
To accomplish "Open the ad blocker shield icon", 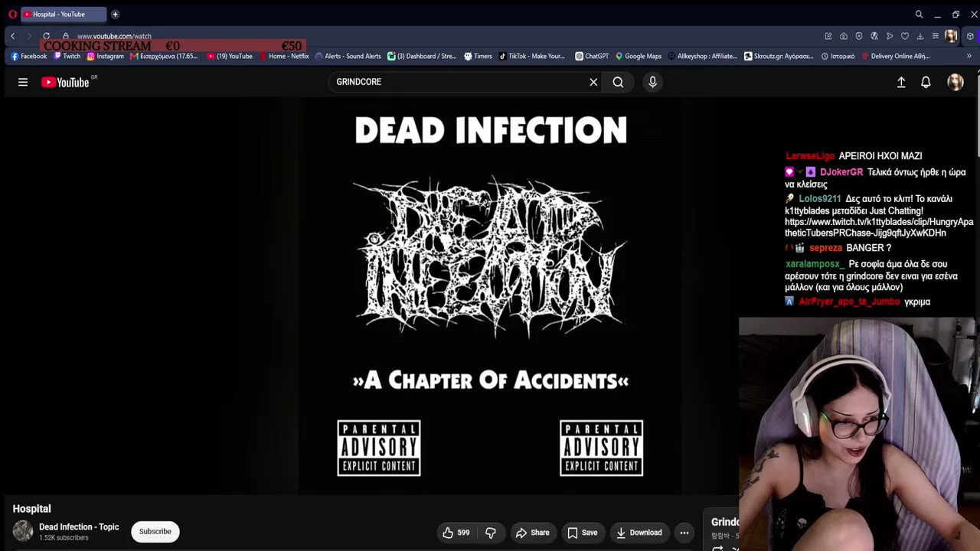I will (859, 36).
